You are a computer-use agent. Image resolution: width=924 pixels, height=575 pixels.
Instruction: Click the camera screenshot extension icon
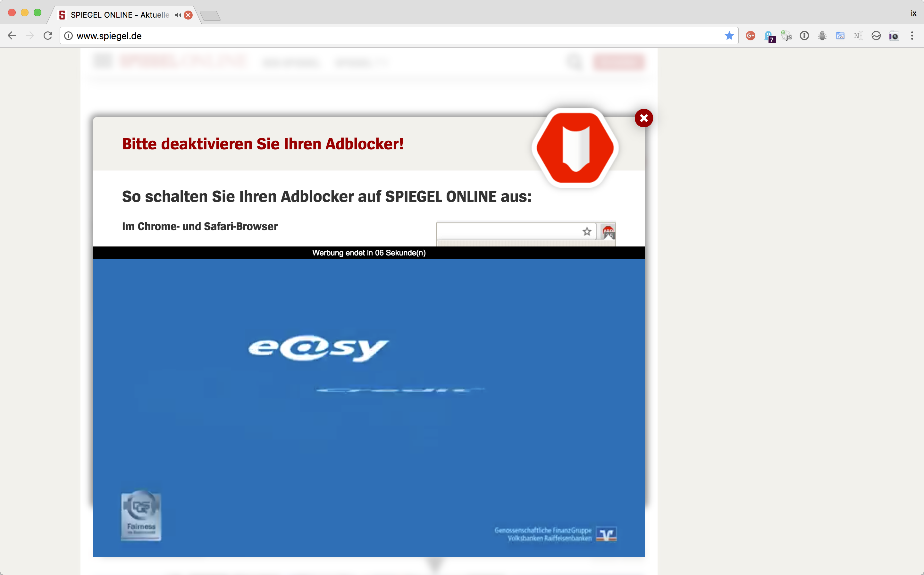coord(894,36)
